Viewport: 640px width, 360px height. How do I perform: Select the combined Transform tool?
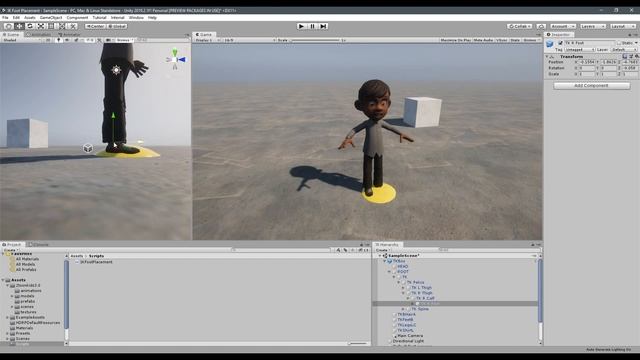pyautogui.click(x=62, y=26)
